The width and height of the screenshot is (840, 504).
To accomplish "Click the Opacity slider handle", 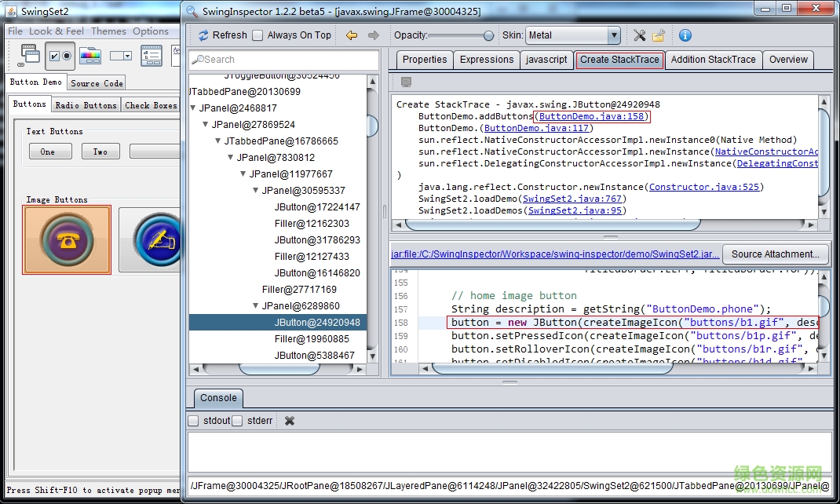I will [x=488, y=35].
